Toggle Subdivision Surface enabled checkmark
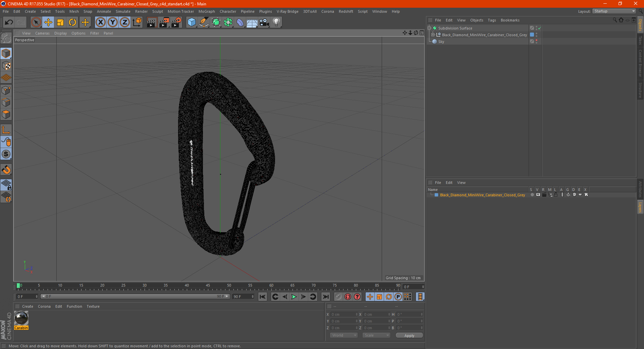The width and height of the screenshot is (644, 349). [x=540, y=28]
